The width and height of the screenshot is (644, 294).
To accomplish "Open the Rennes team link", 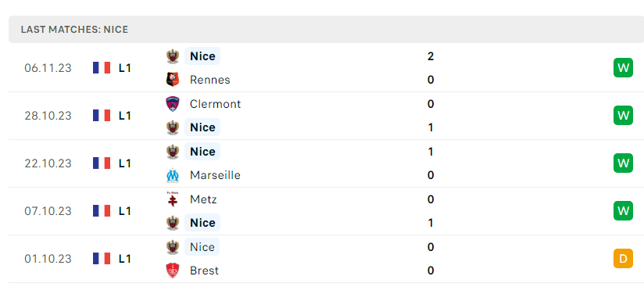I will [210, 80].
